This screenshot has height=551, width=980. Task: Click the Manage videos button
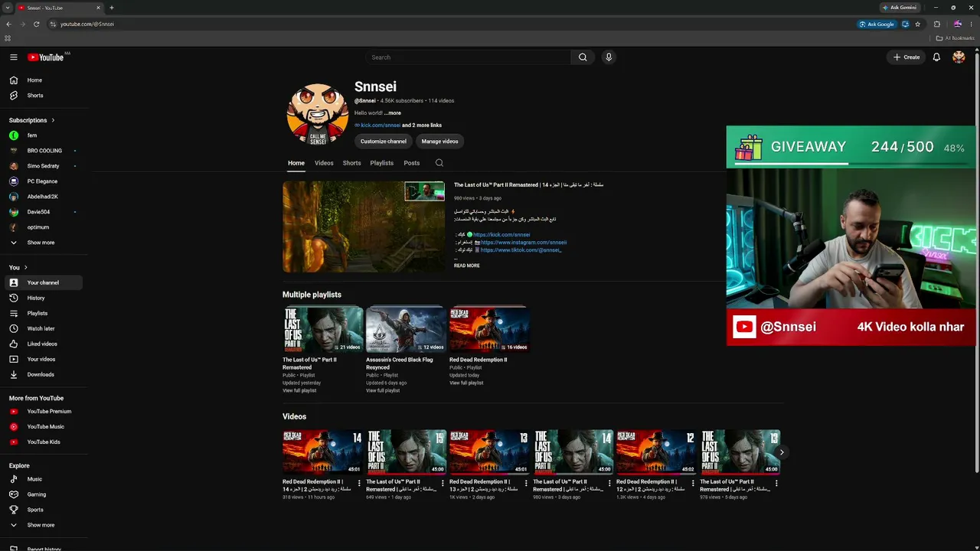[x=439, y=142]
